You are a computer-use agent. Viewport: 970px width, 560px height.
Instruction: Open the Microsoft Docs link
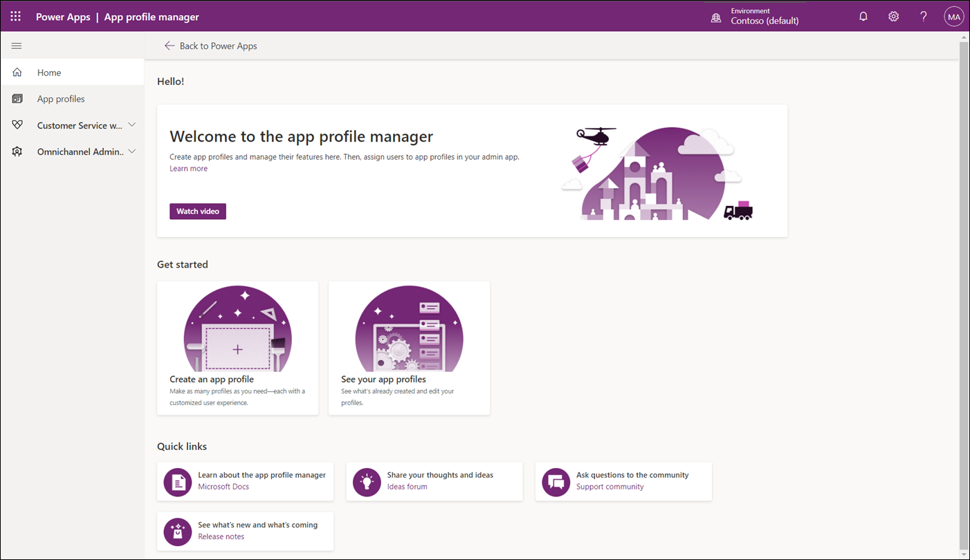pos(223,487)
